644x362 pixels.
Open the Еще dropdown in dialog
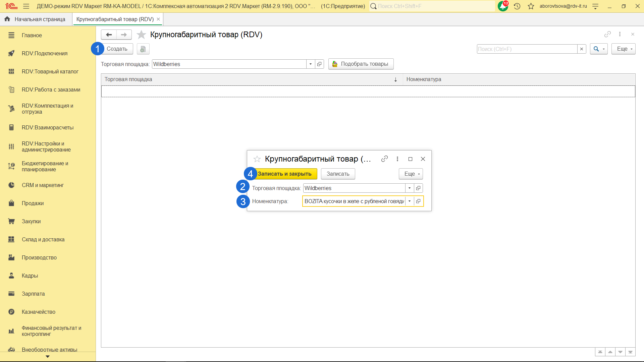(411, 174)
